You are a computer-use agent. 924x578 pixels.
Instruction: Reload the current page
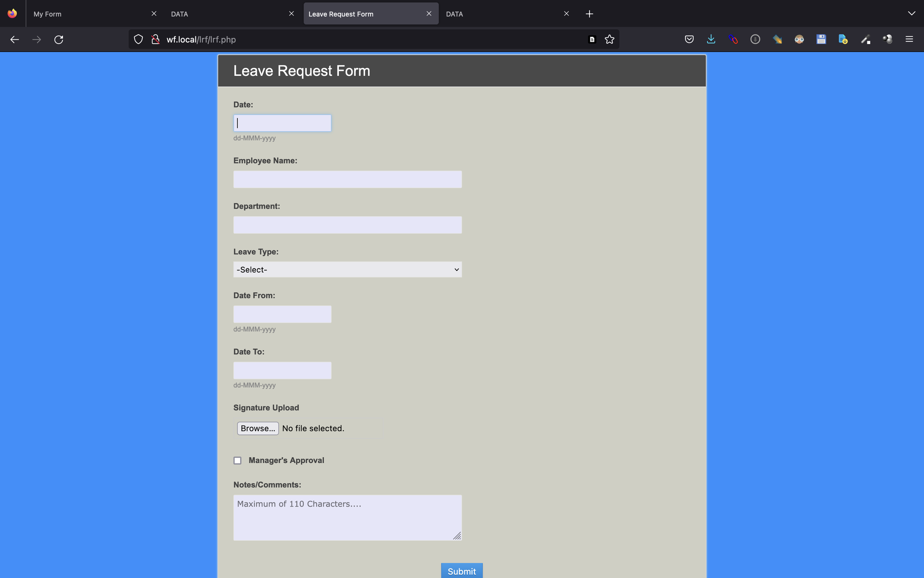59,39
